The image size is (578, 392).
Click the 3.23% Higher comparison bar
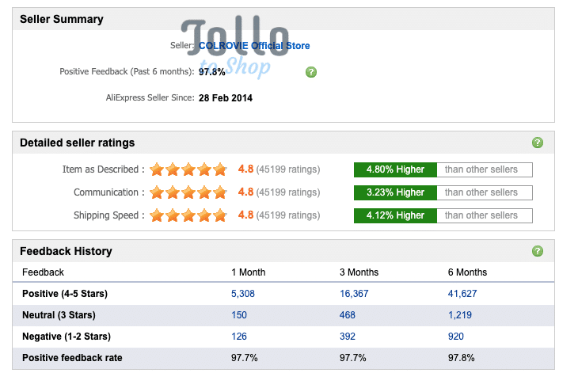[395, 192]
